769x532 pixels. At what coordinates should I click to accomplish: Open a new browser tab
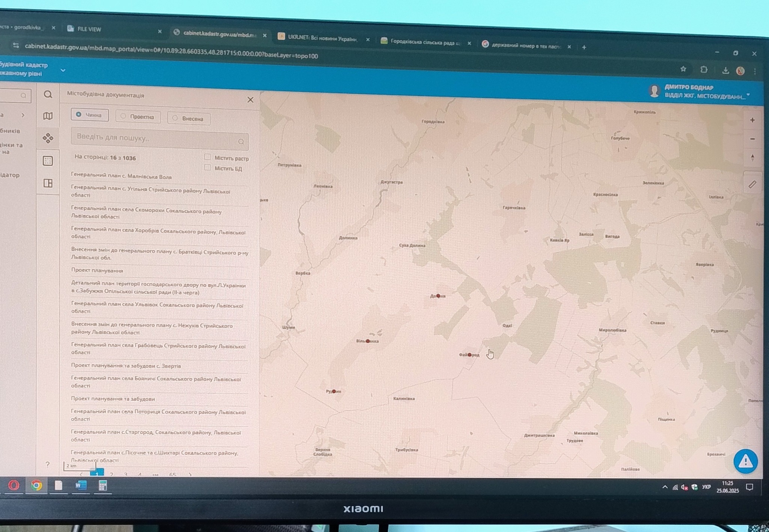coord(584,47)
